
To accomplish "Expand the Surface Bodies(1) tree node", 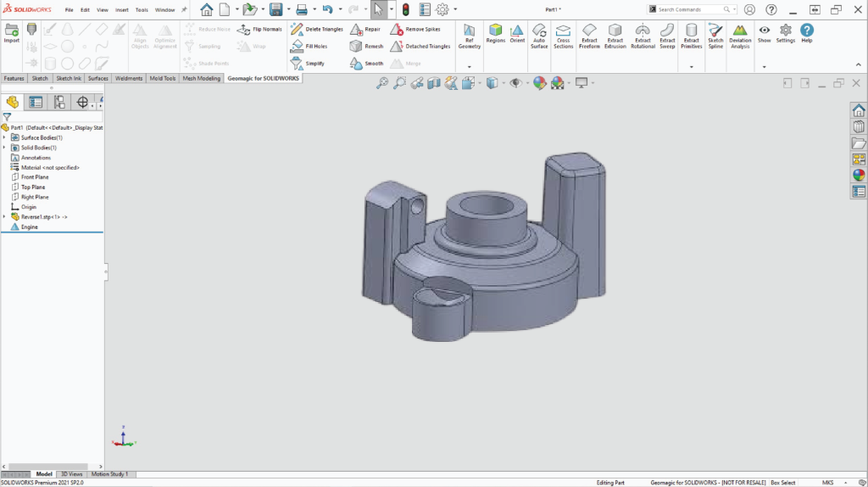I will click(x=4, y=137).
